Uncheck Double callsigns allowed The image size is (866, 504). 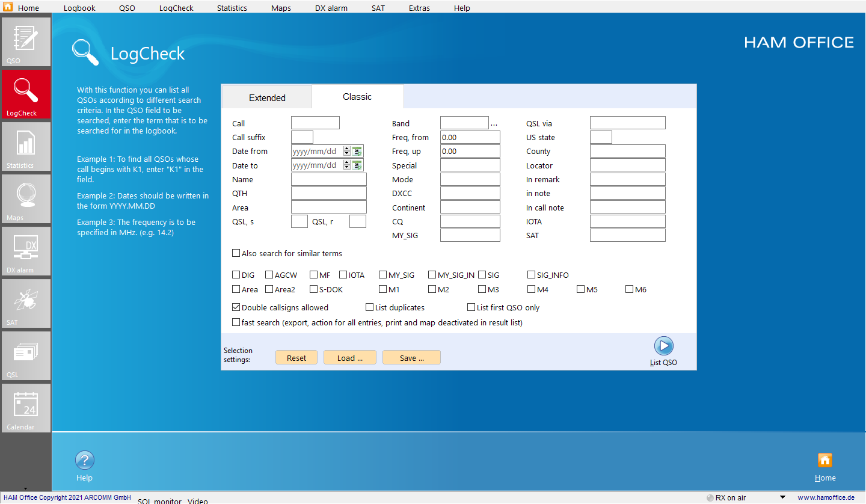(236, 307)
